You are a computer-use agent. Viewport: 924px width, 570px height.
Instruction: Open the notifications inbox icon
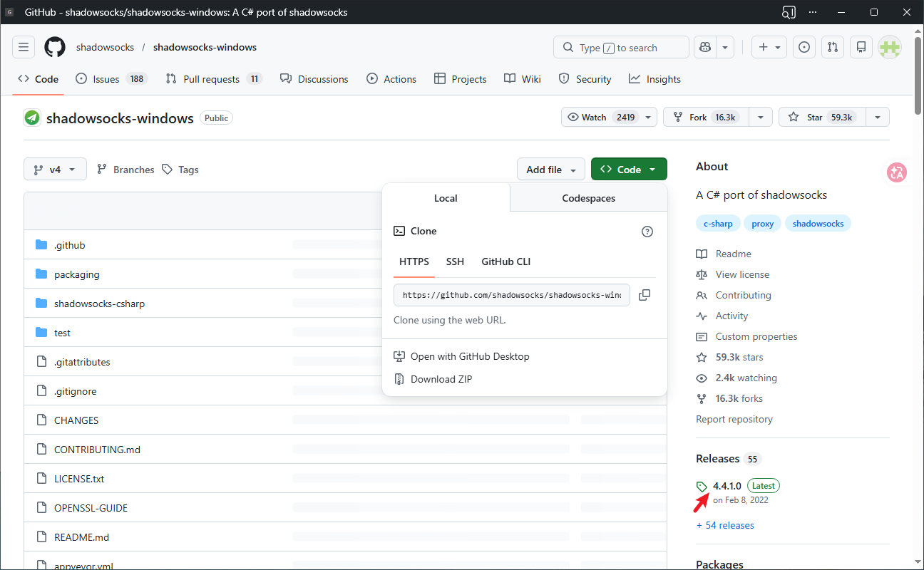click(x=861, y=48)
